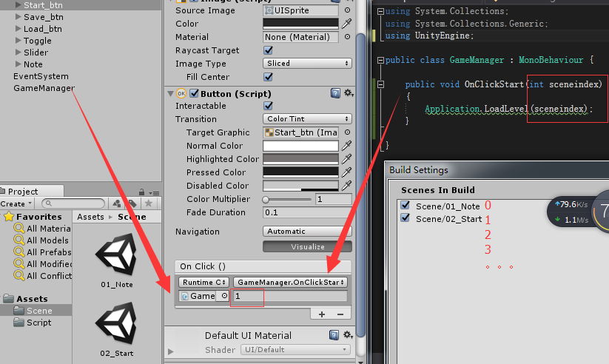609x364 pixels.
Task: Use eyedropper for Disabled Color
Action: [346, 186]
